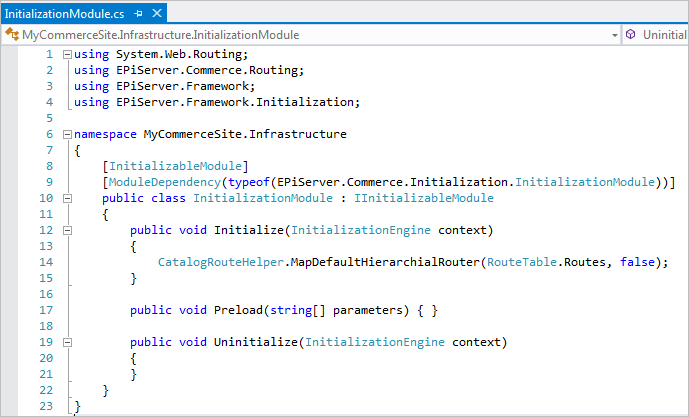Screen dimensions: 689x417
Task: Open the class navigation dropdown arrow
Action: pyautogui.click(x=615, y=35)
